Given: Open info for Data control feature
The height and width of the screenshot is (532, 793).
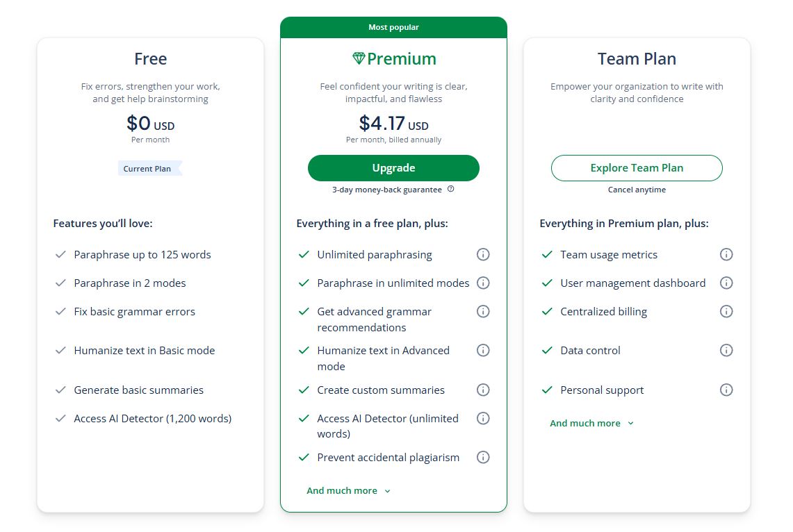Looking at the screenshot, I should [726, 351].
